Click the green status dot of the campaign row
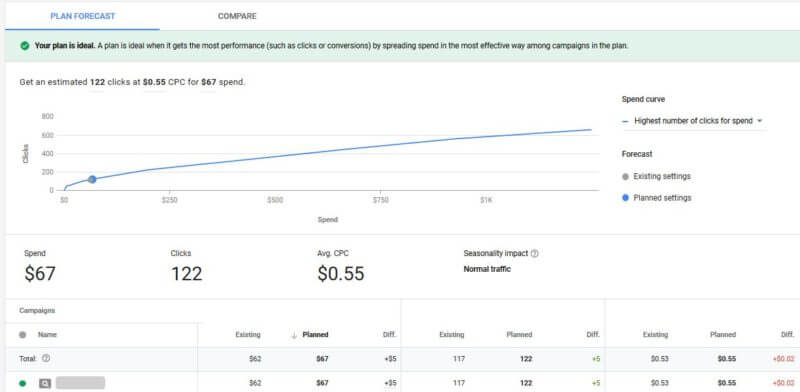 [x=22, y=383]
